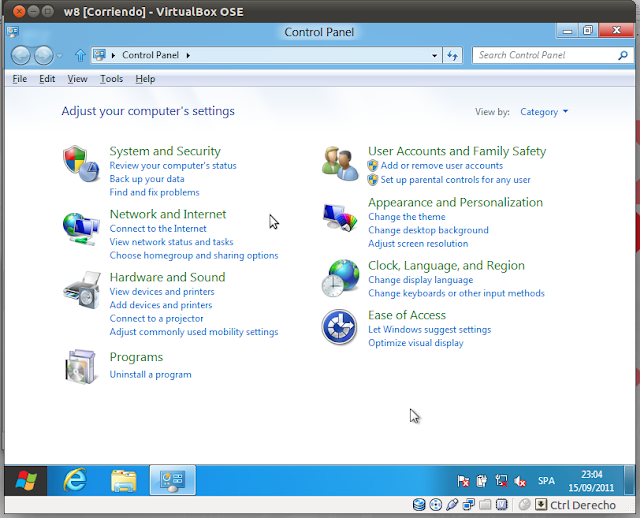Click the power plug tray icon

coord(482,481)
